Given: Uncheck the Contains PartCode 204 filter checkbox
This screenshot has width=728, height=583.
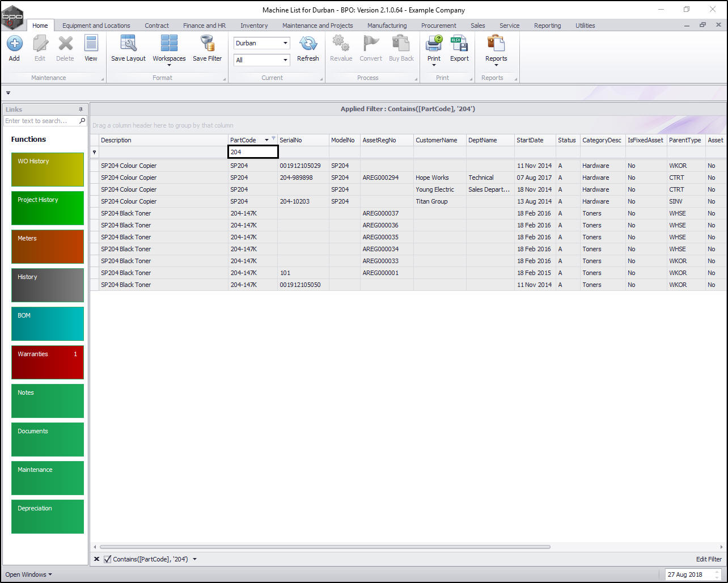Looking at the screenshot, I should (x=108, y=559).
